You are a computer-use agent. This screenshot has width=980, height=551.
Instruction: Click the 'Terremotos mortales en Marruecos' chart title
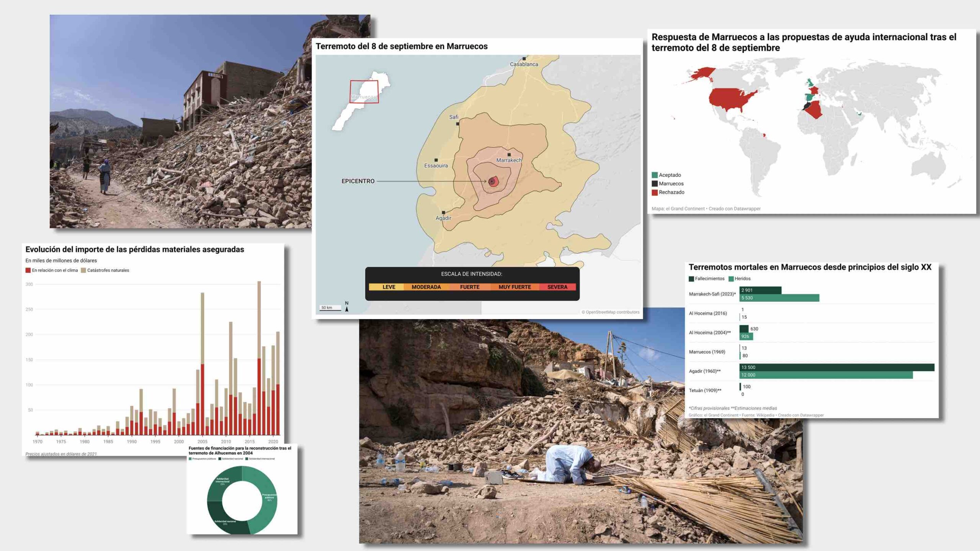coord(810,267)
